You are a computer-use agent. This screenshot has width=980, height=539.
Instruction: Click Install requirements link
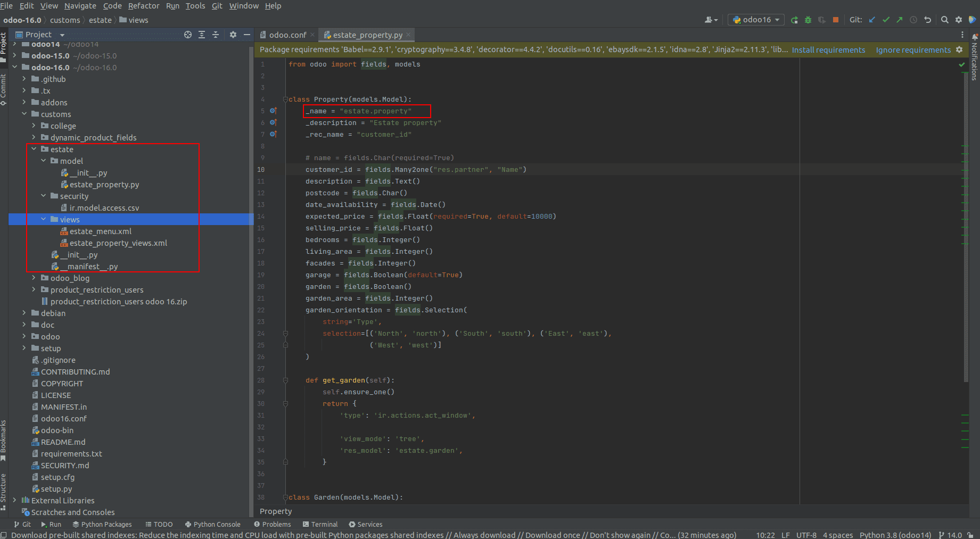pos(828,50)
